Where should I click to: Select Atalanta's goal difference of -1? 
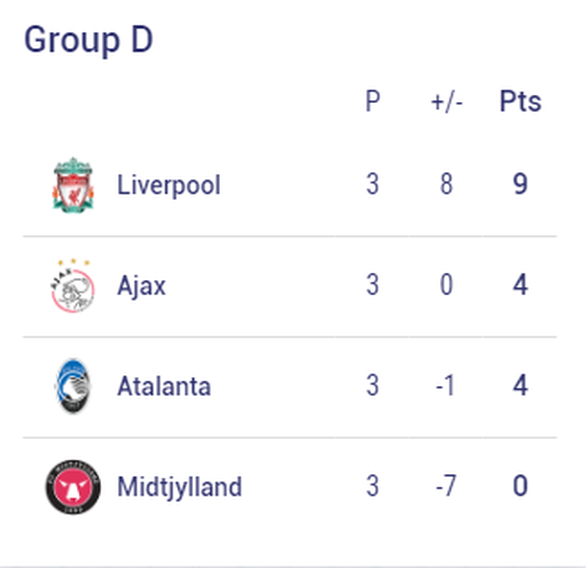click(445, 385)
